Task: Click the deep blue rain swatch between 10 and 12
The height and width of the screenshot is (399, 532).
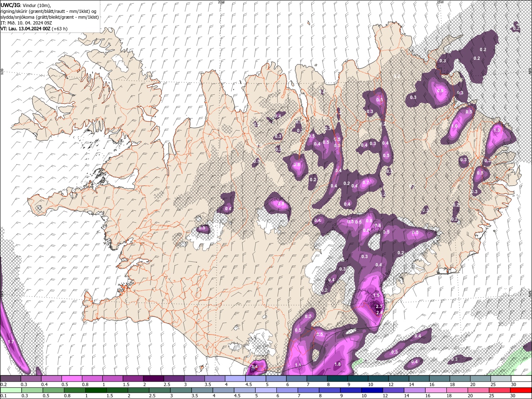Action: [372, 390]
